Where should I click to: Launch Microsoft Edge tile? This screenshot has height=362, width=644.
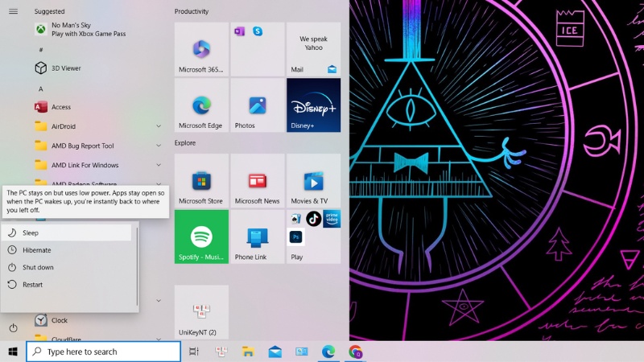pyautogui.click(x=201, y=105)
